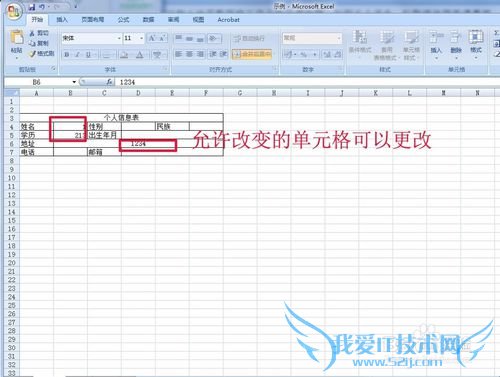Align cell text right
The image size is (500, 377).
pos(200,54)
